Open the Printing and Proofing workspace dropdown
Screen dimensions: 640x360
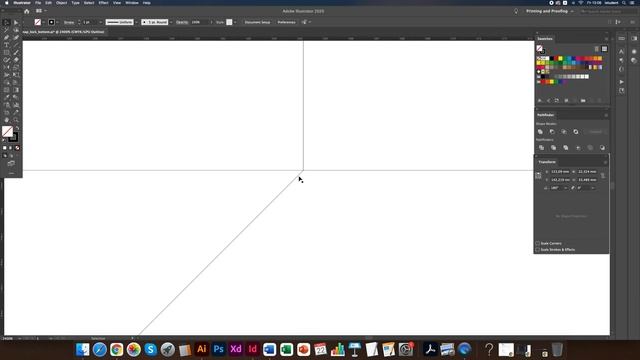549,11
